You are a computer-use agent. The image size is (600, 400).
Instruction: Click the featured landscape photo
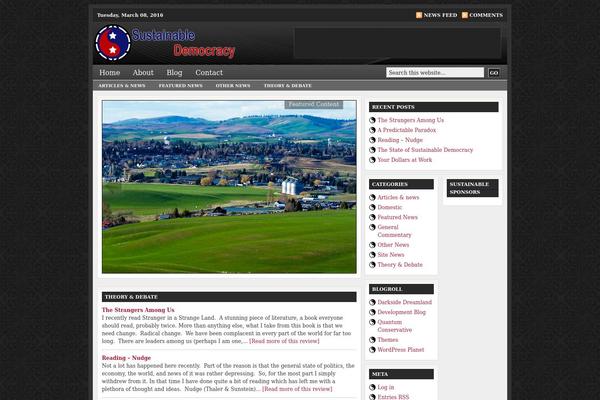(x=229, y=187)
